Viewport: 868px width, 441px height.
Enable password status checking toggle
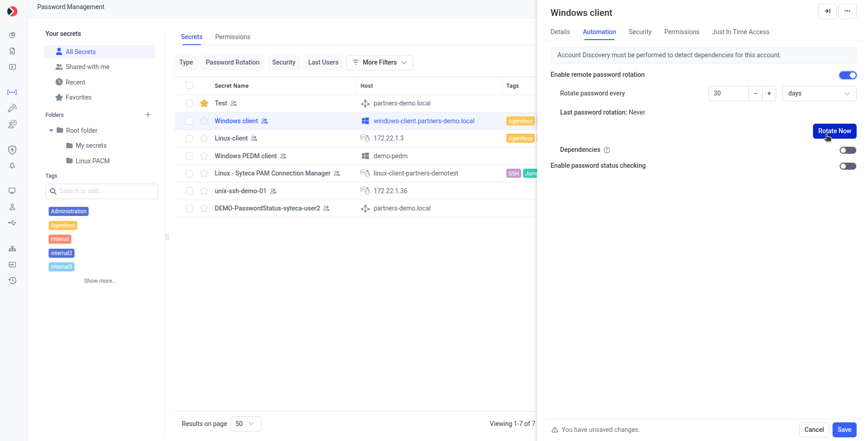click(x=848, y=166)
